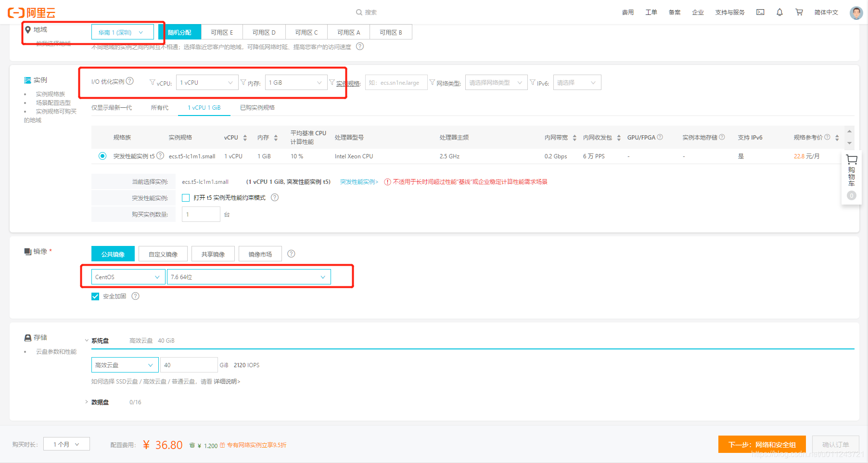The image size is (868, 463).
Task: Select the ecs.t5-lc1m1.small instance radio button
Action: click(x=102, y=156)
